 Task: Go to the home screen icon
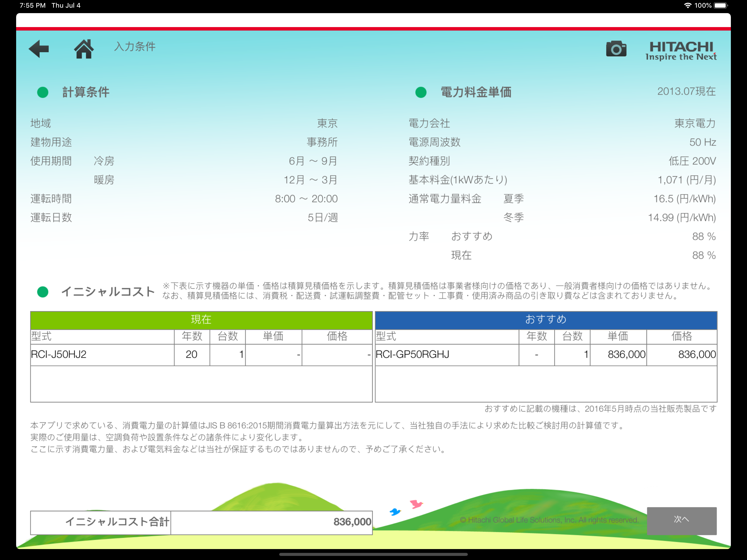click(x=84, y=49)
